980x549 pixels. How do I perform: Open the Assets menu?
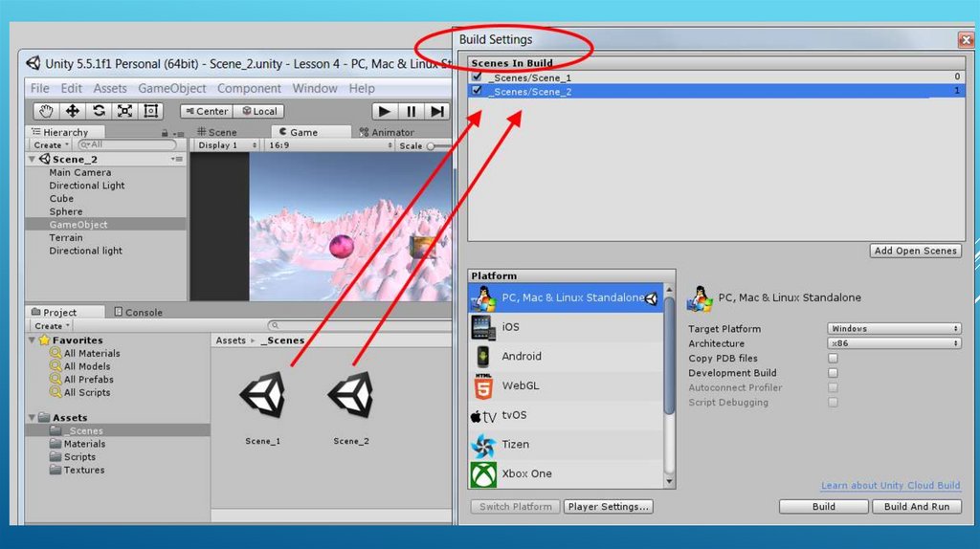[110, 88]
